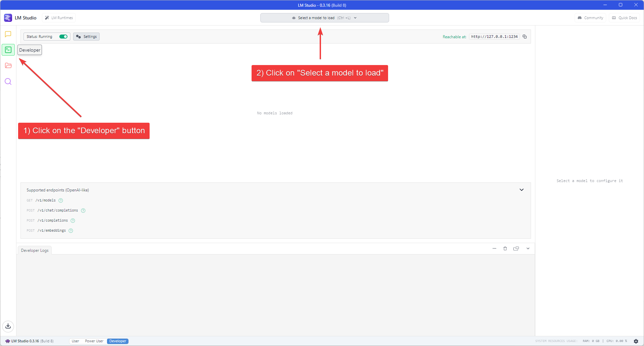Show help for POST /v1/completions endpoint
The image size is (644, 346).
pyautogui.click(x=73, y=221)
